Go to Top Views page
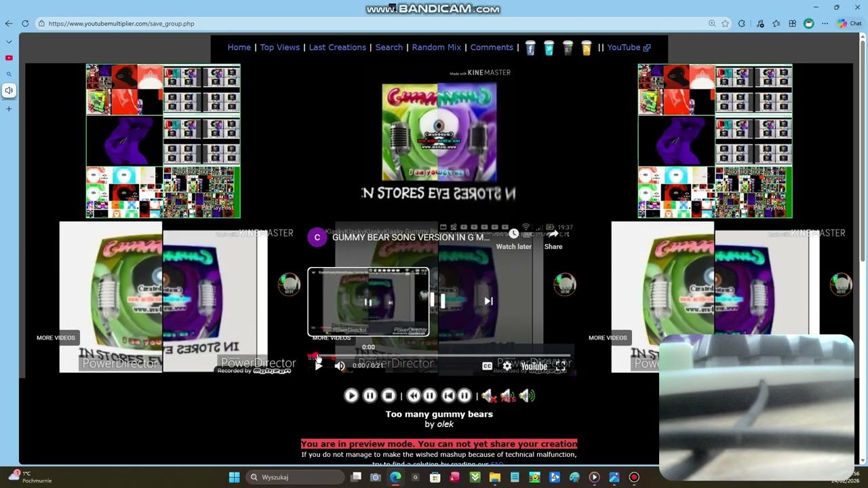The height and width of the screenshot is (488, 868). pyautogui.click(x=280, y=47)
